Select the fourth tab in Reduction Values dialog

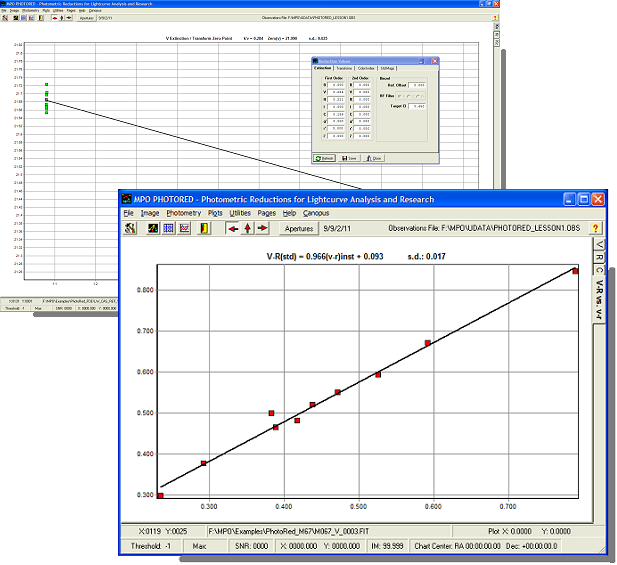click(387, 68)
